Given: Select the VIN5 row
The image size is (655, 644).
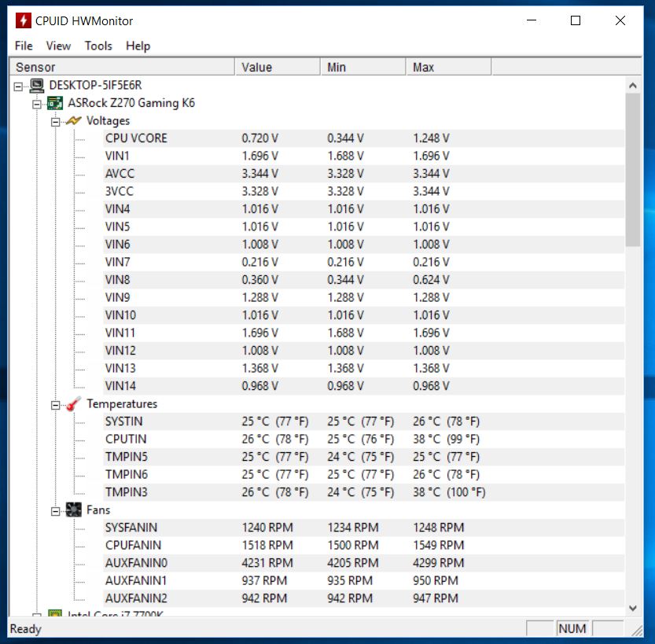Looking at the screenshot, I should (x=363, y=226).
